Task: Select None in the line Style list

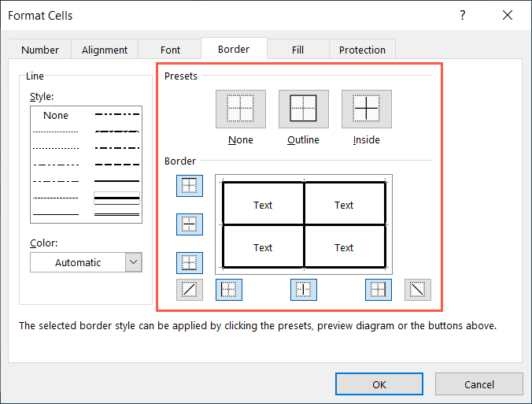Action: pyautogui.click(x=56, y=116)
